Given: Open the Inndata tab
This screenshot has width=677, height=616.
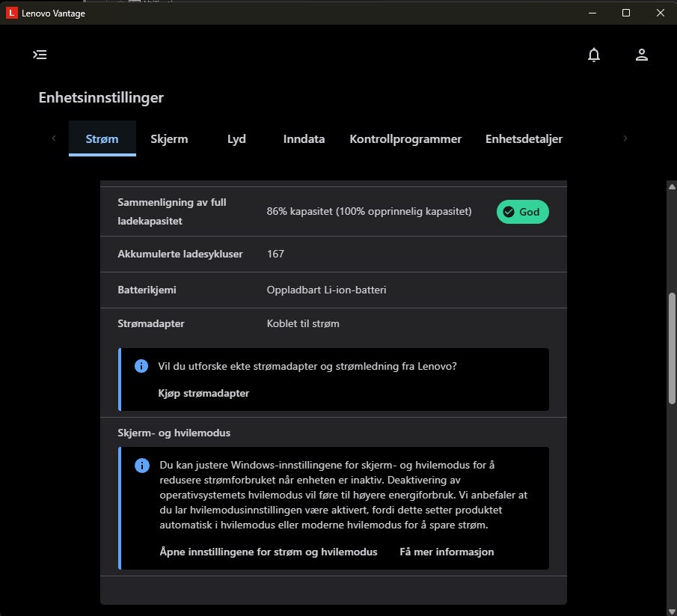Looking at the screenshot, I should (x=304, y=138).
